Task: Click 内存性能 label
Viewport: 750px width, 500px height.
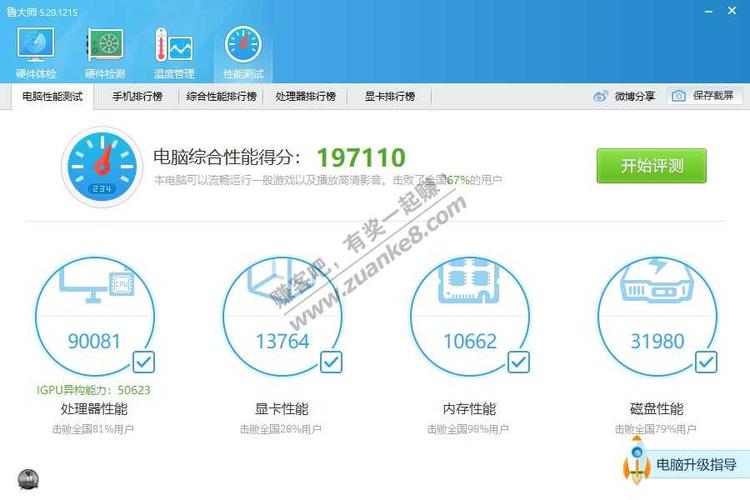Action: [469, 409]
